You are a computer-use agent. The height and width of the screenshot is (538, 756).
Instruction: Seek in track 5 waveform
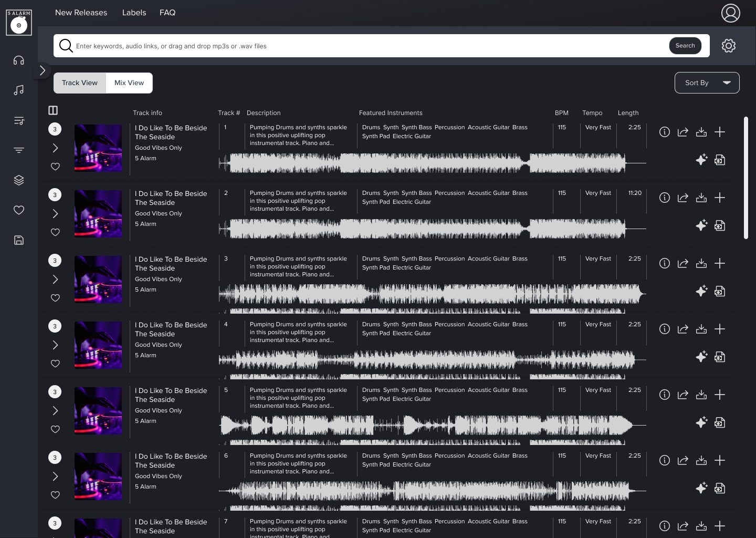point(432,426)
